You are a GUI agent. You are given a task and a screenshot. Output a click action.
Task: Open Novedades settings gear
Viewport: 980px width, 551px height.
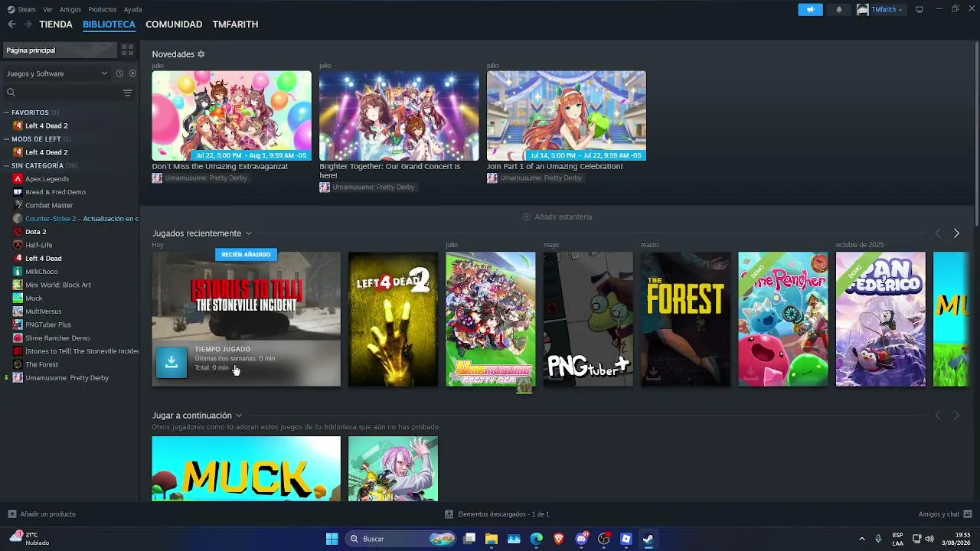click(201, 54)
